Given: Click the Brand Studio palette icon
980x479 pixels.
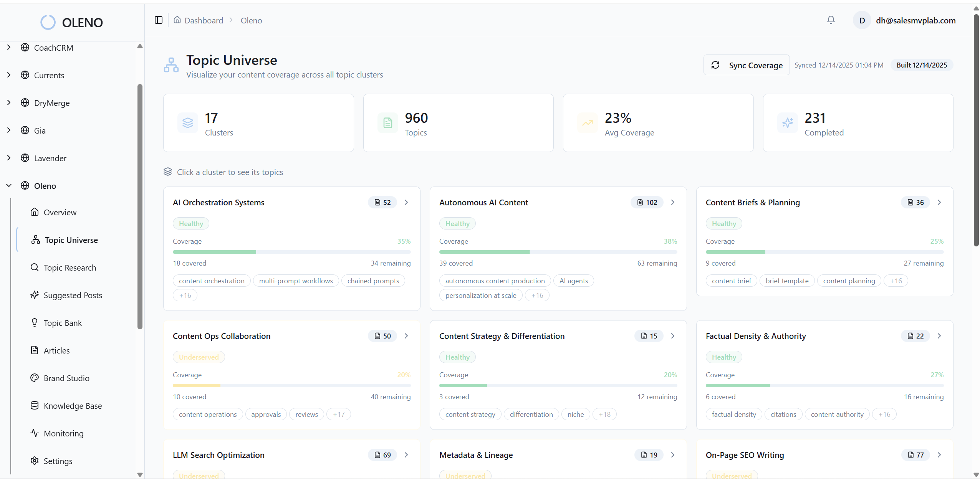Looking at the screenshot, I should (35, 378).
